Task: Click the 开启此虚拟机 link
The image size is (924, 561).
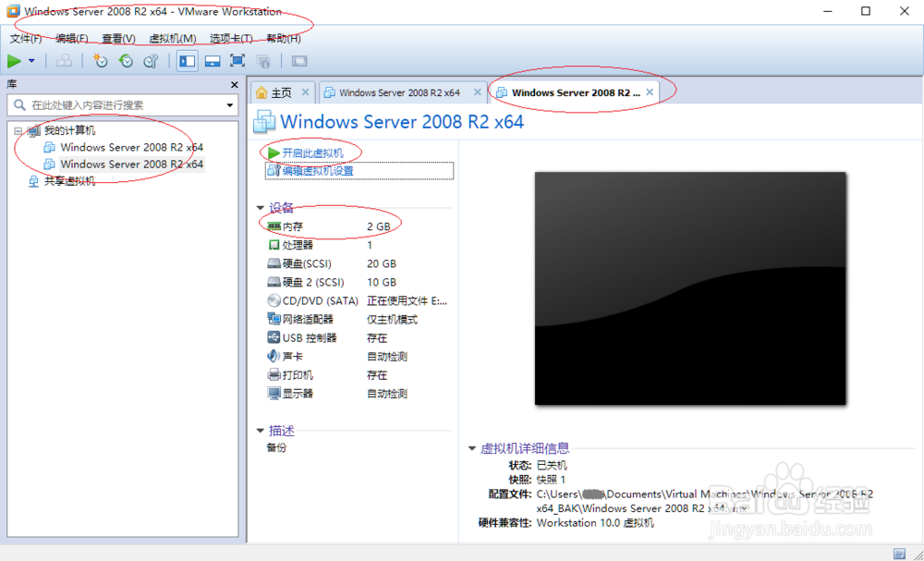Action: pos(312,153)
